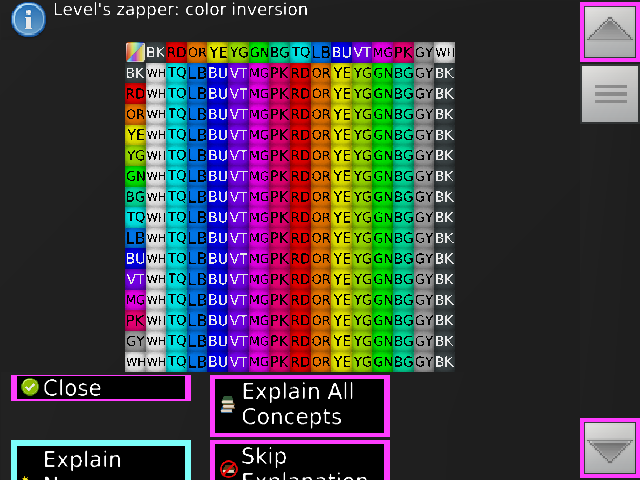The width and height of the screenshot is (640, 480).
Task: Click the cyan-bordered Explain button
Action: coord(100,462)
